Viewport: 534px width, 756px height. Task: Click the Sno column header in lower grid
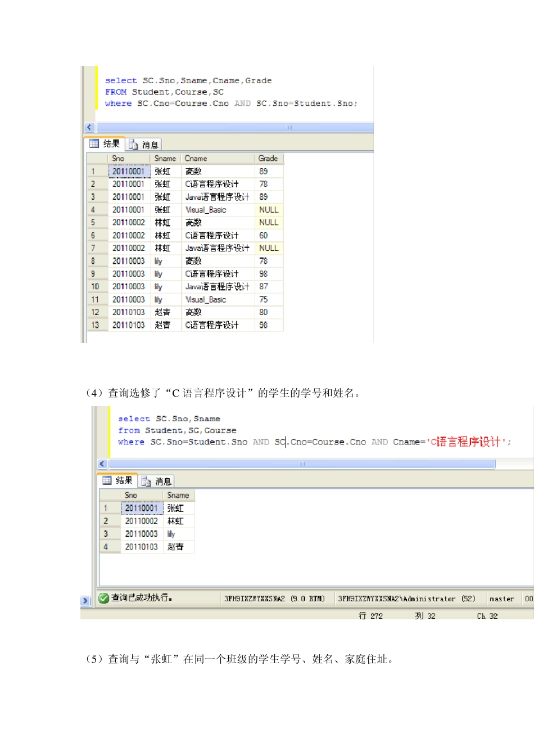[x=142, y=496]
